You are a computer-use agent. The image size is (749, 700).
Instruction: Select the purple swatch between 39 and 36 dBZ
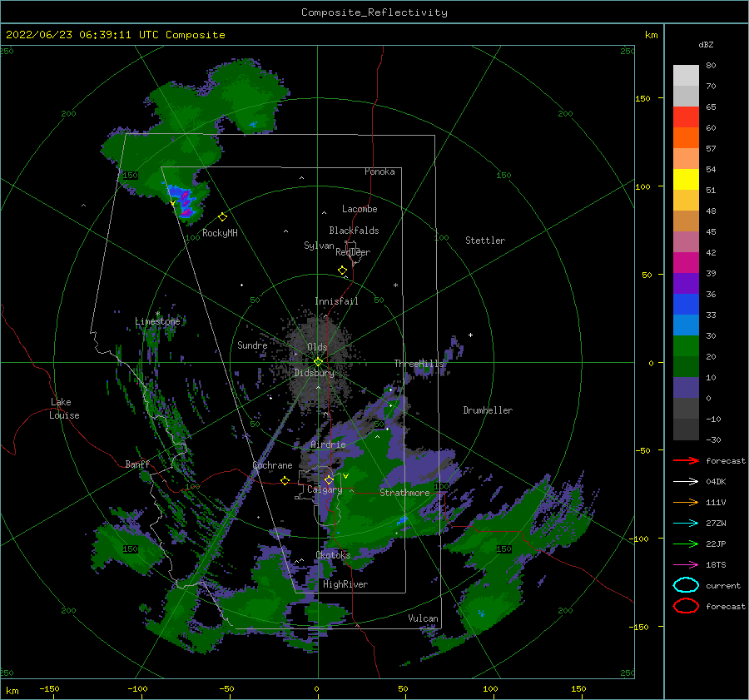click(686, 283)
